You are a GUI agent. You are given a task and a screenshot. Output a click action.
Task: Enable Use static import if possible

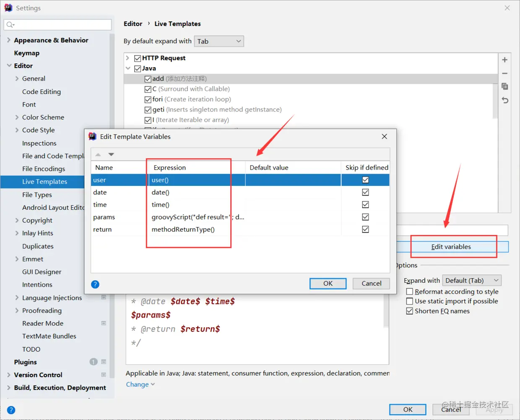click(410, 301)
